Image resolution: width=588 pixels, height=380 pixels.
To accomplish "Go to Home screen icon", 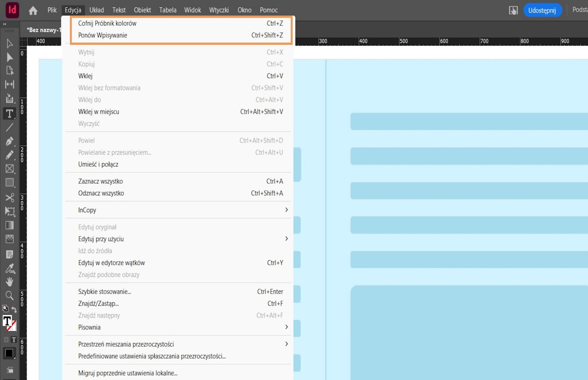I will pyautogui.click(x=33, y=10).
